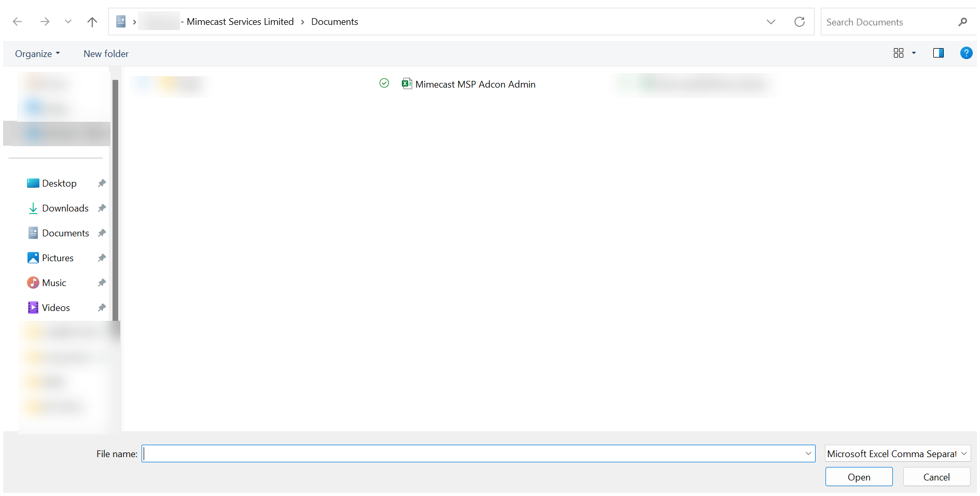Click the navigation pane scrollbar
The width and height of the screenshot is (980, 496).
tap(115, 207)
